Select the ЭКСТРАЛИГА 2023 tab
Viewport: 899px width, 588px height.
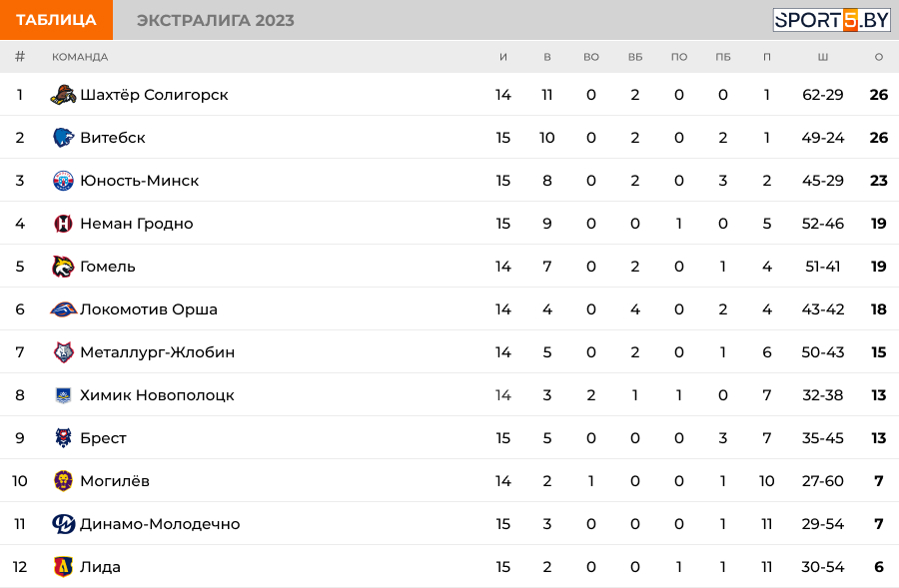pyautogui.click(x=216, y=20)
